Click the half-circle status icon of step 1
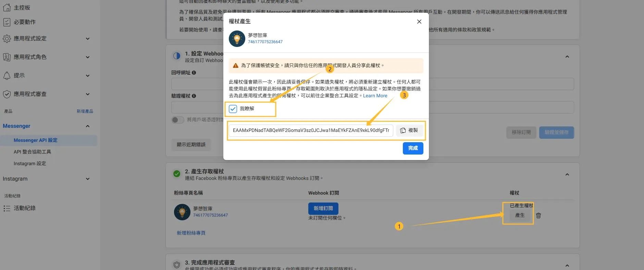The width and height of the screenshot is (644, 270). tap(177, 56)
